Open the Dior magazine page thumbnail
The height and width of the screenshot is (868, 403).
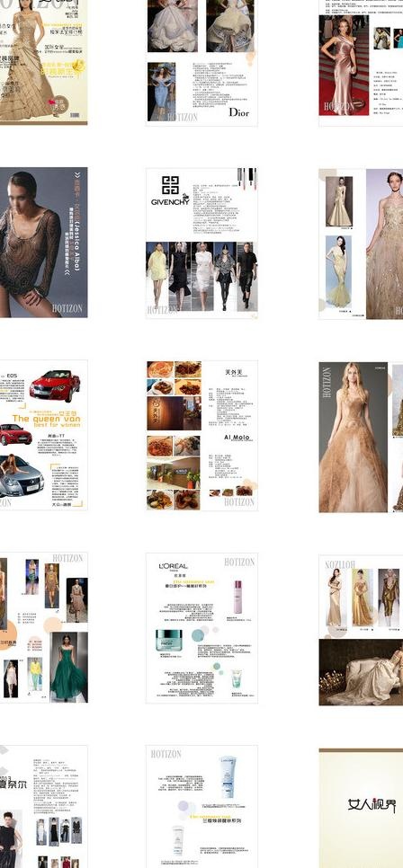click(201, 63)
